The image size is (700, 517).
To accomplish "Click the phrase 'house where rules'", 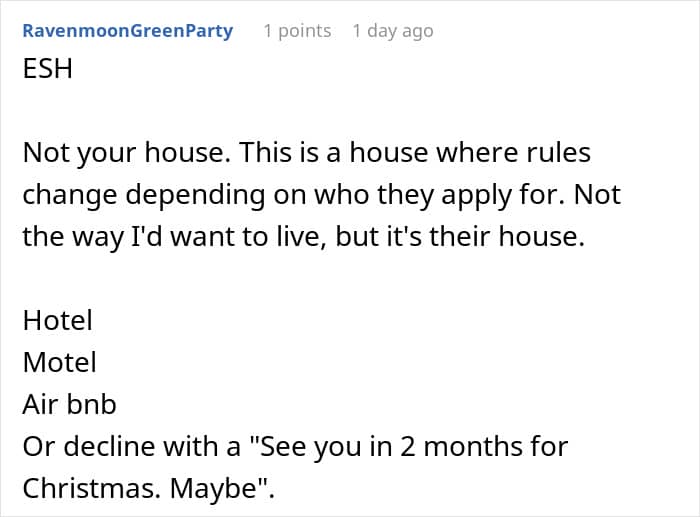I will (470, 152).
